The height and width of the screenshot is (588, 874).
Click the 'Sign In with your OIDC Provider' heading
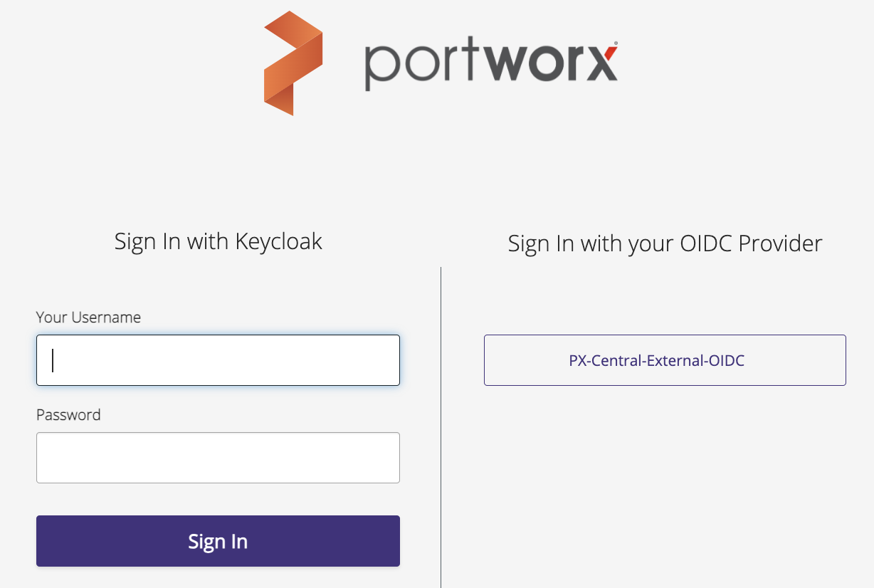tap(665, 243)
